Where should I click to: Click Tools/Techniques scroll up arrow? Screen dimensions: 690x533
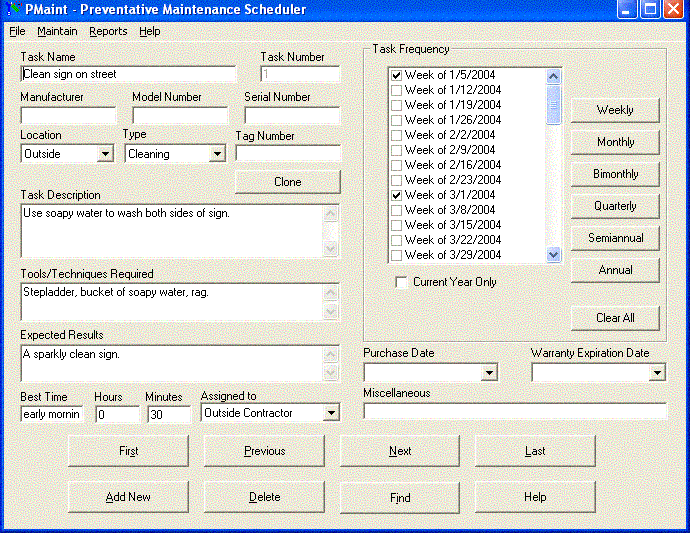pos(331,292)
